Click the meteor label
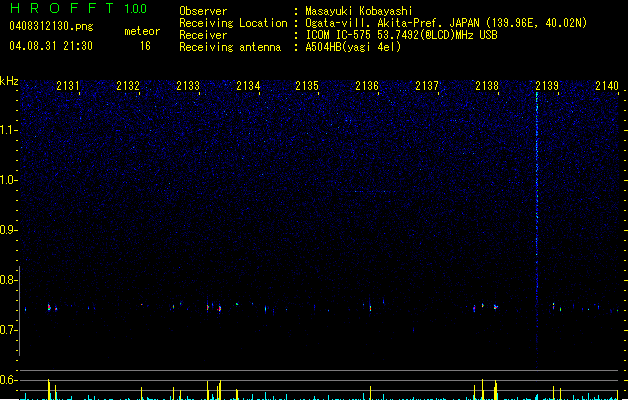The height and width of the screenshot is (400, 629). (142, 31)
